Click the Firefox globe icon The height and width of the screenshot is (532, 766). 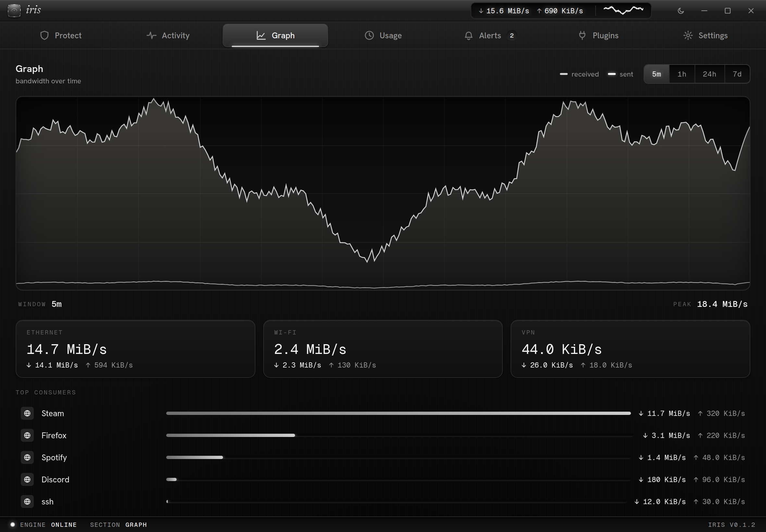(x=27, y=435)
